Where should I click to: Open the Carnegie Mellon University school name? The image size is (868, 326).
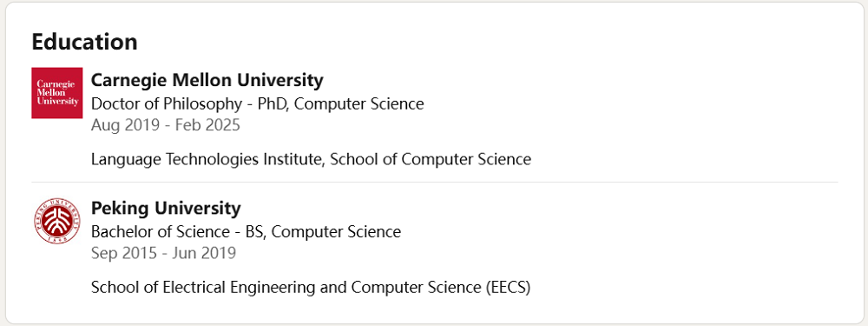207,80
